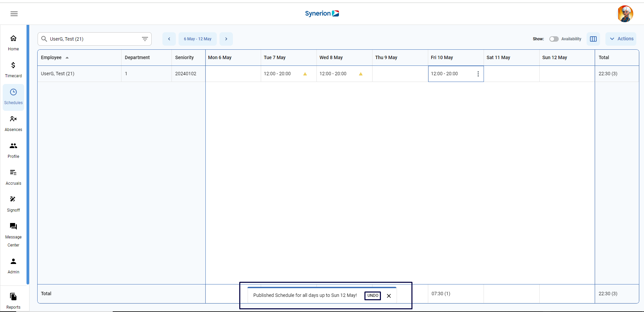The image size is (644, 312).
Task: Click the empty Sun 12 May schedule cell
Action: (x=567, y=74)
